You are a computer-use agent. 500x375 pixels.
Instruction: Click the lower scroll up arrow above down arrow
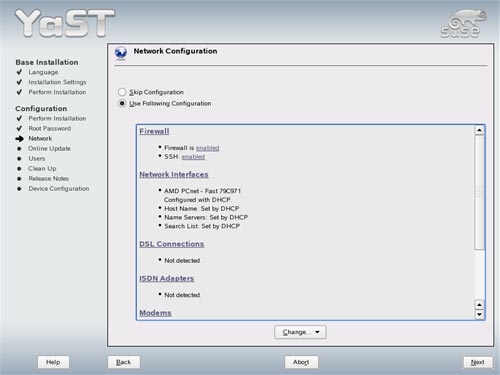(x=479, y=305)
